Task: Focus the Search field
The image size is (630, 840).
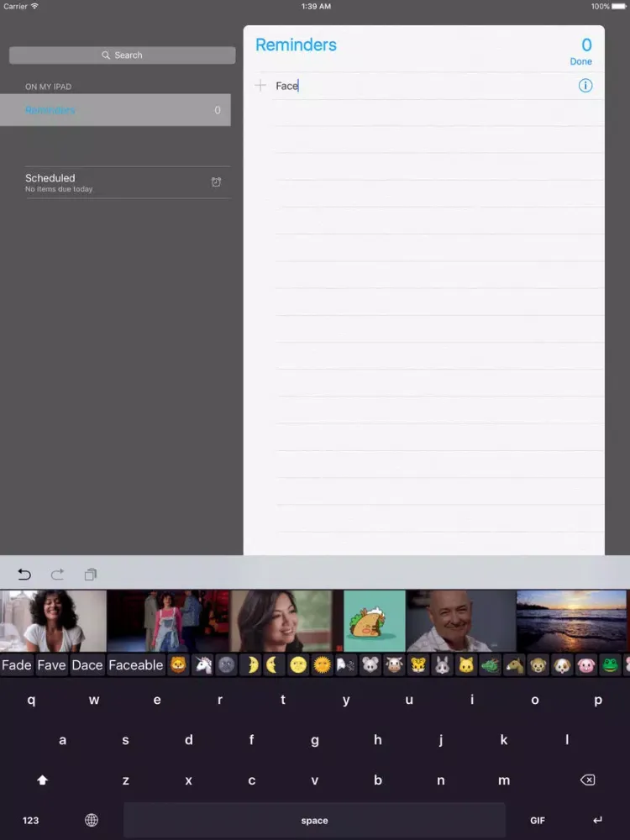Action: (122, 55)
